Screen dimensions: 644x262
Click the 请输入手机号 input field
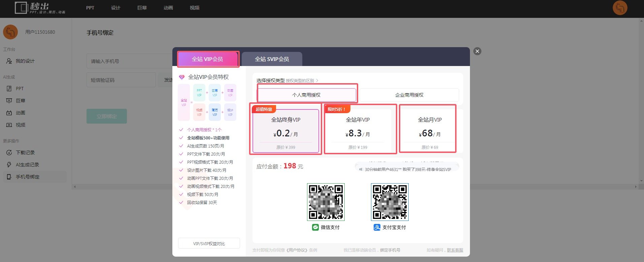pos(130,61)
